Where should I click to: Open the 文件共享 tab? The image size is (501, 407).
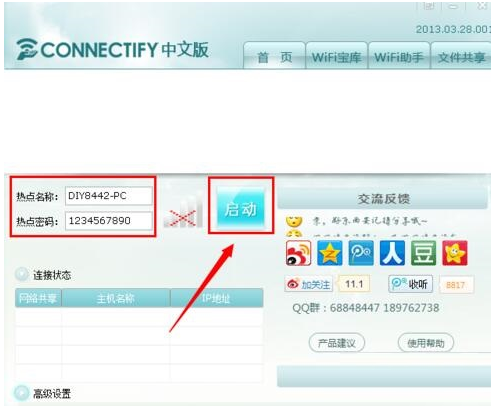click(461, 57)
